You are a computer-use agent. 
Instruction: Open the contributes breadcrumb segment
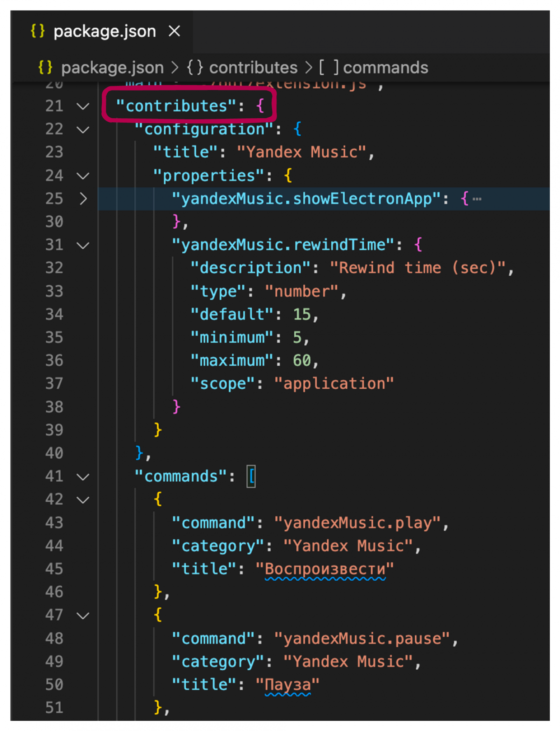click(x=253, y=67)
